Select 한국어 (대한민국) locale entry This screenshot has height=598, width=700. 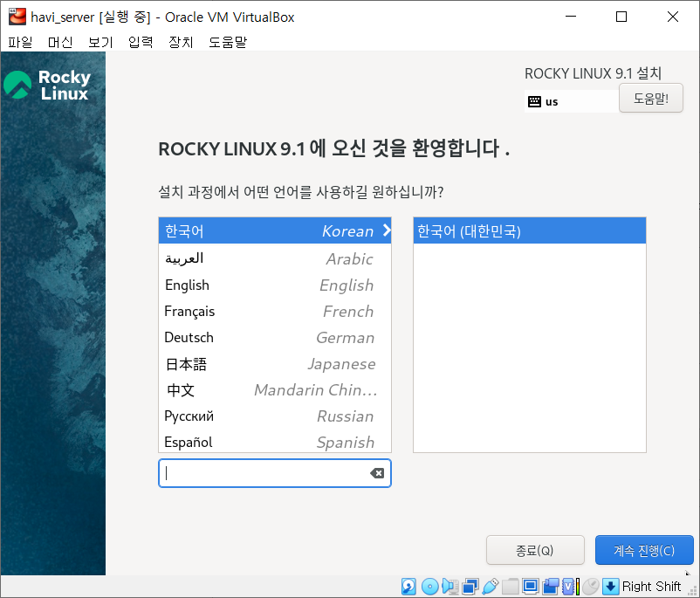pos(530,230)
